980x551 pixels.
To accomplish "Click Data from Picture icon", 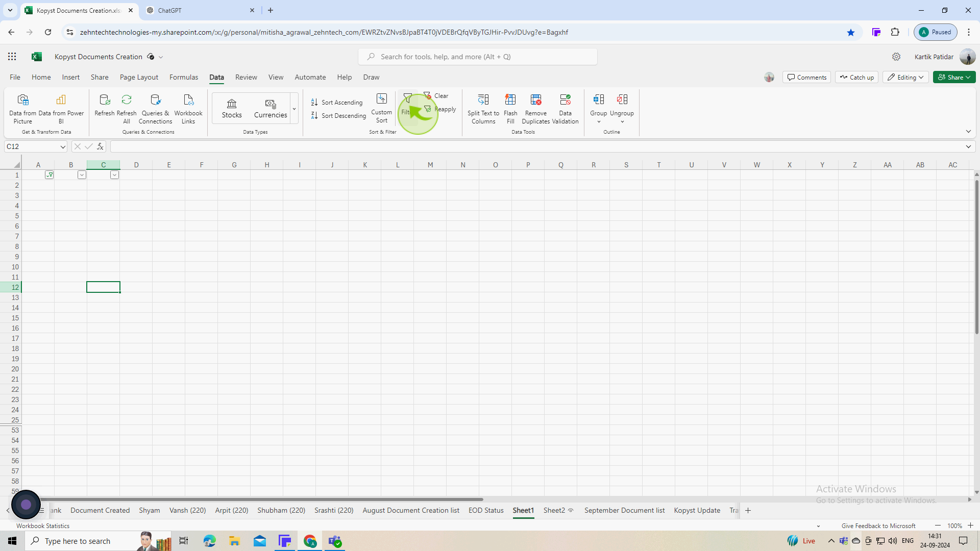I will [x=23, y=99].
